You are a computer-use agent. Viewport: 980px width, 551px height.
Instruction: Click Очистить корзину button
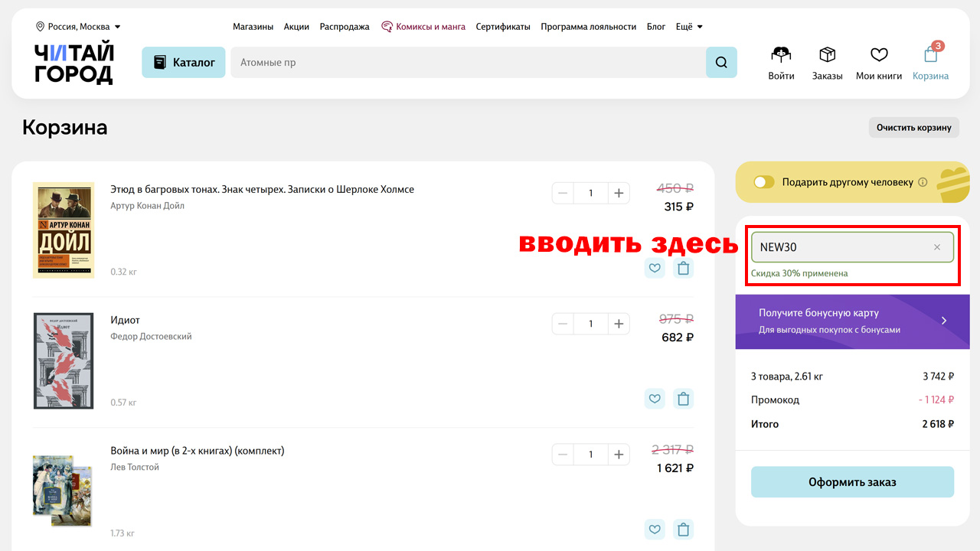click(913, 127)
